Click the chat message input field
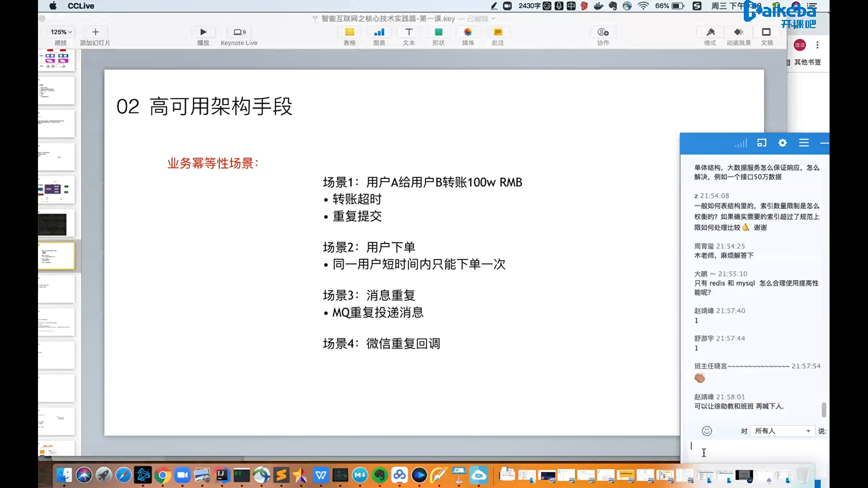Screen dimensions: 868x488 pos(755,450)
